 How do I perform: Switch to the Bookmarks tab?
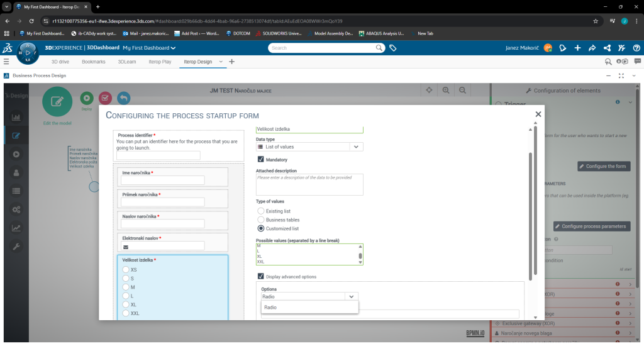click(x=94, y=62)
